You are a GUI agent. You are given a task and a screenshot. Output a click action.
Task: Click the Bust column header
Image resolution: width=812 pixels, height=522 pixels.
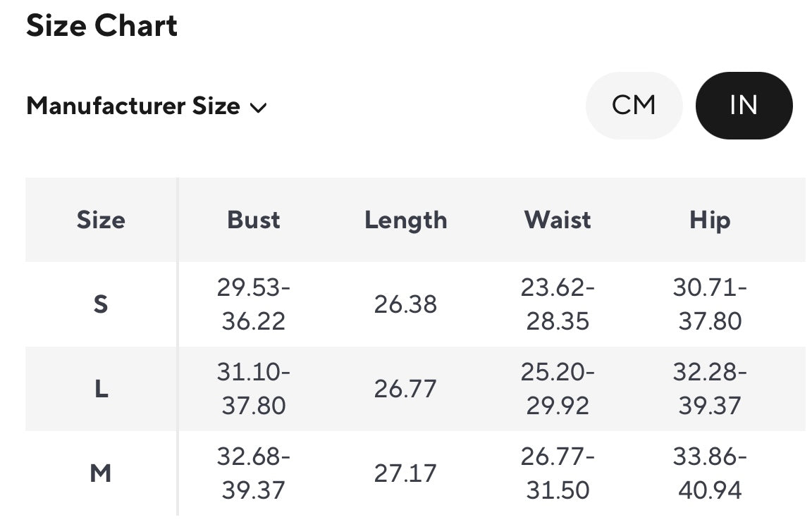[254, 220]
